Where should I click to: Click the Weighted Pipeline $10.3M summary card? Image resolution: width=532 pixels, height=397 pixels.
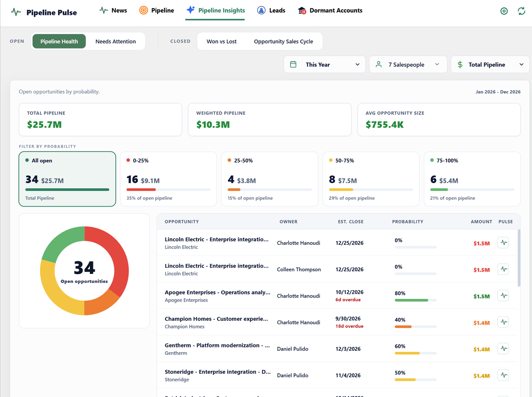270,119
